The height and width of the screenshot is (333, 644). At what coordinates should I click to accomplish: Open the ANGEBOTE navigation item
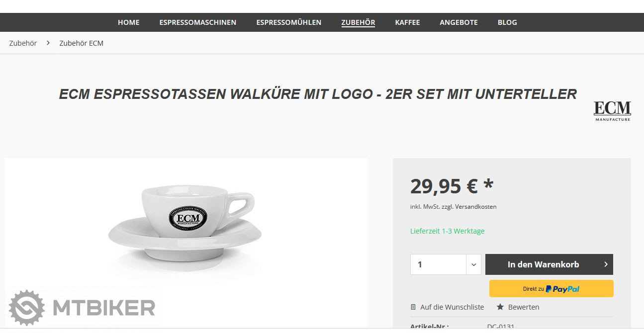(459, 22)
